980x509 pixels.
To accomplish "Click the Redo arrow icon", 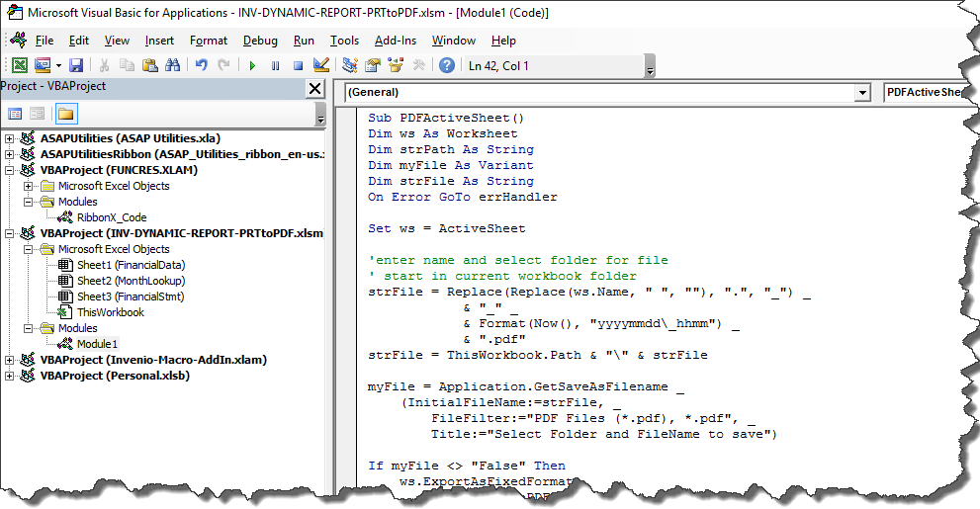I will click(223, 65).
